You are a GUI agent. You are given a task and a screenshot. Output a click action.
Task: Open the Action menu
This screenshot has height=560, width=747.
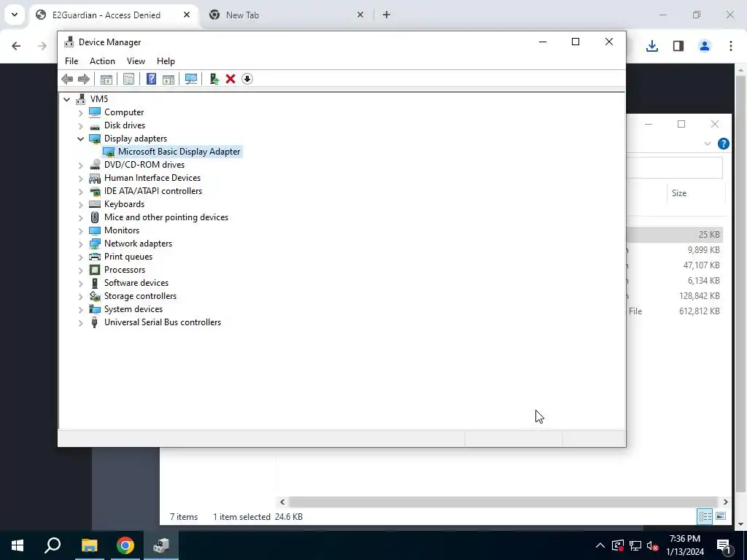click(x=102, y=61)
